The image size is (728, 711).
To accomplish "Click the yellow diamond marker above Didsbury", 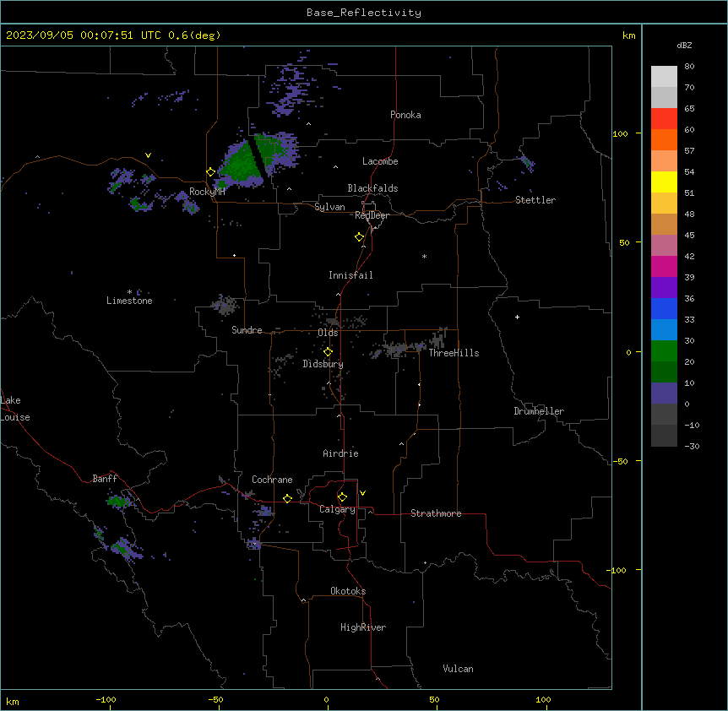I will click(328, 352).
